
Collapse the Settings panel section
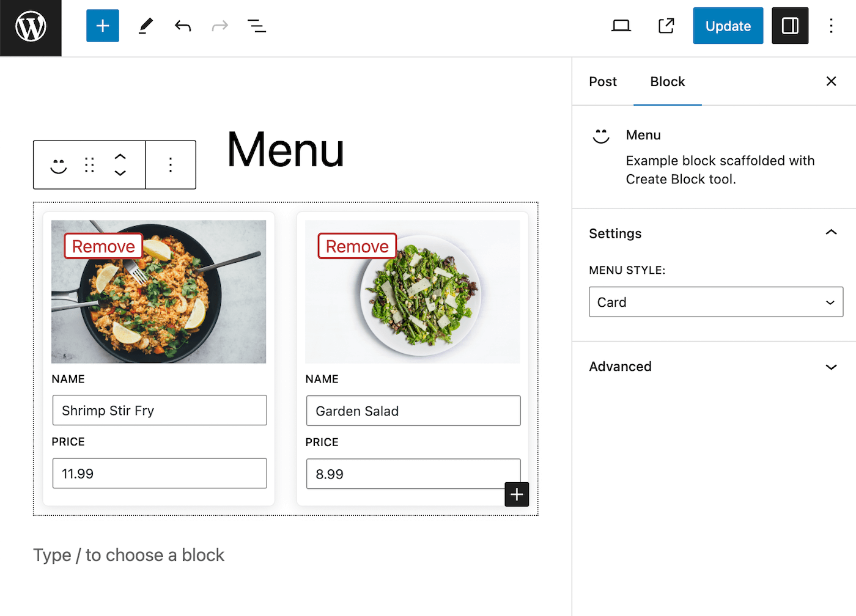point(831,233)
